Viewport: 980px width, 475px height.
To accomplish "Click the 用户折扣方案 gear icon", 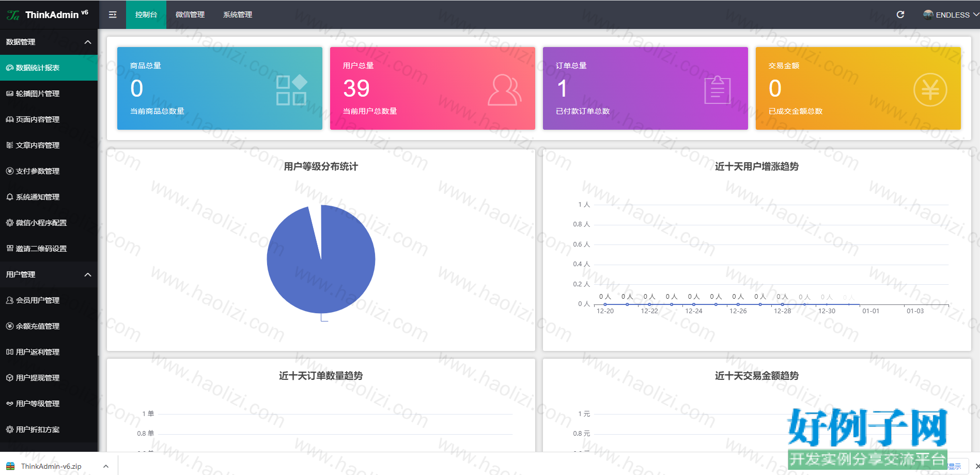I will pos(10,430).
